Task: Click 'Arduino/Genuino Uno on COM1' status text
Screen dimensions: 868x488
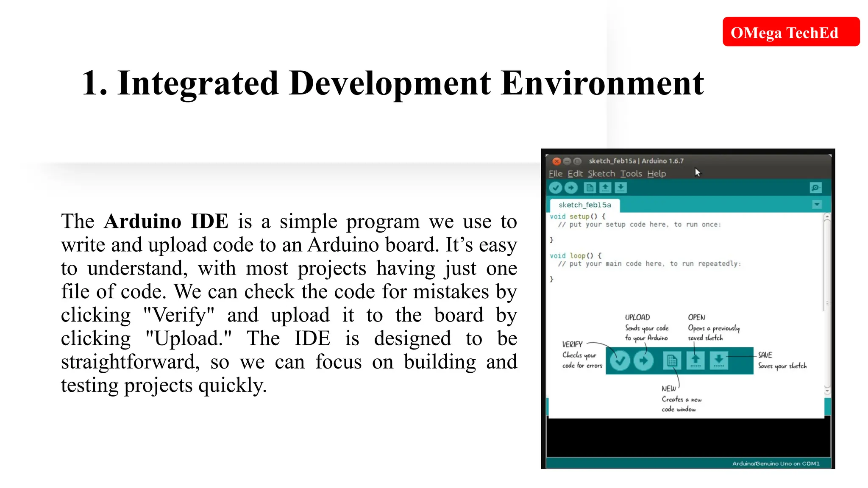Action: pyautogui.click(x=776, y=463)
